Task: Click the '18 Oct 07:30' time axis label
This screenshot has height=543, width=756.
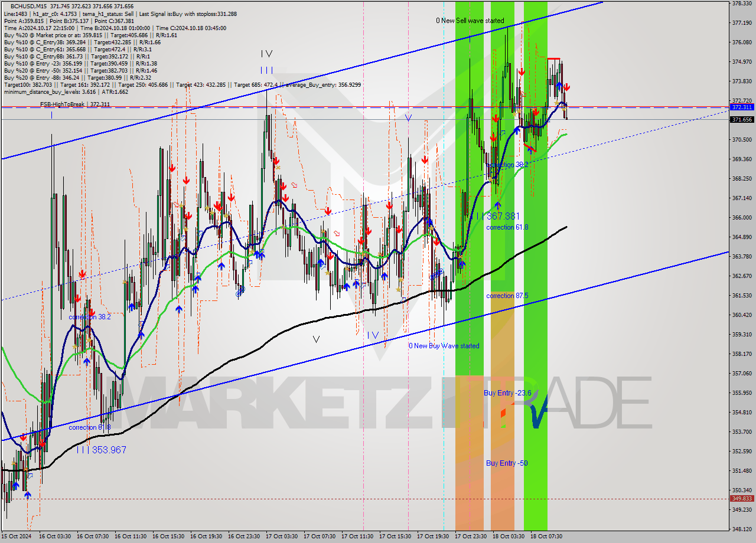Action: point(546,537)
